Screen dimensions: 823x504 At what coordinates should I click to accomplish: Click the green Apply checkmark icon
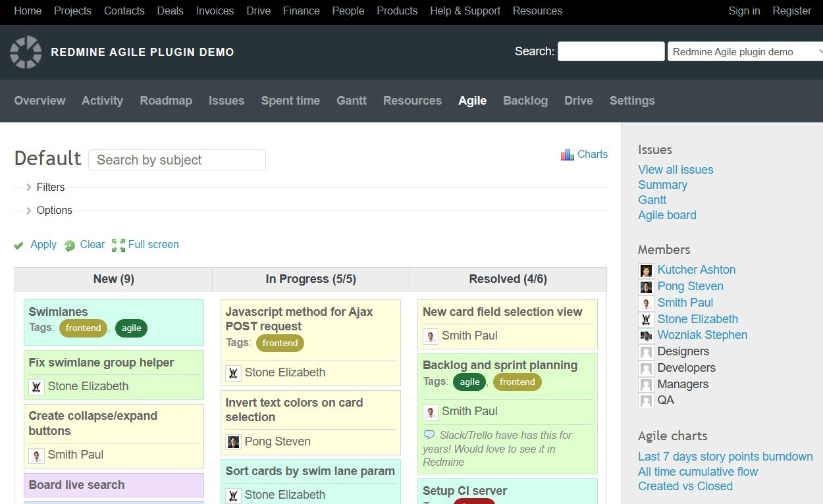tap(18, 245)
